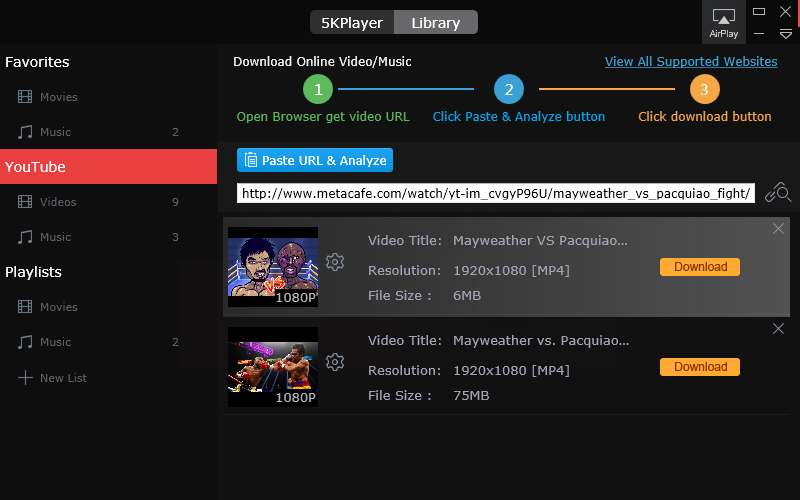Maximize the 5KPlayer window
Viewport: 800px width, 500px height.
click(759, 11)
